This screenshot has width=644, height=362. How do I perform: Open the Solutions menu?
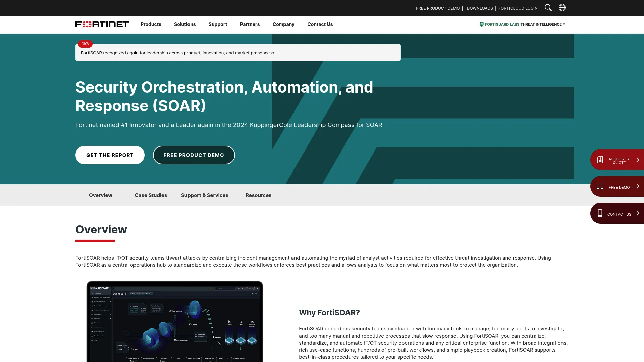tap(185, 24)
